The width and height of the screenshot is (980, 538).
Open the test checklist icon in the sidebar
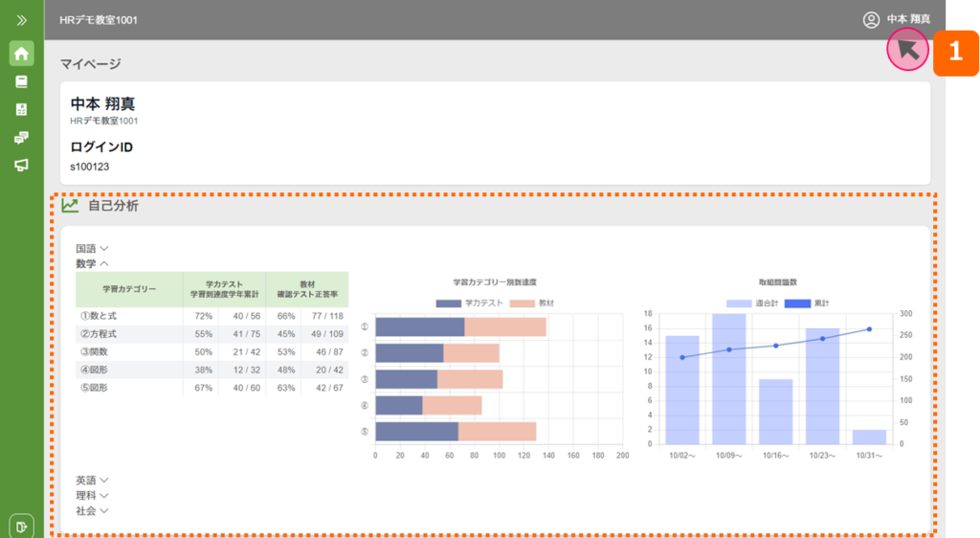click(21, 109)
